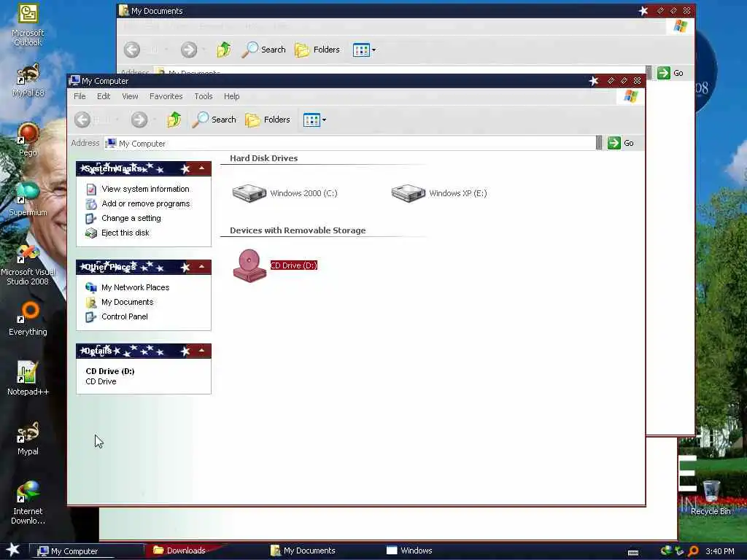Screen dimensions: 747x560
Task: Click Change a setting link
Action: click(x=131, y=218)
